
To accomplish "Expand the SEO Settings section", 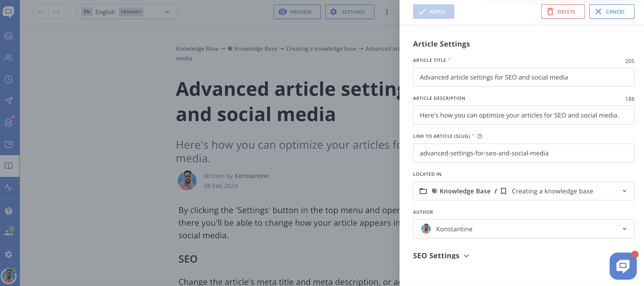I will [441, 256].
